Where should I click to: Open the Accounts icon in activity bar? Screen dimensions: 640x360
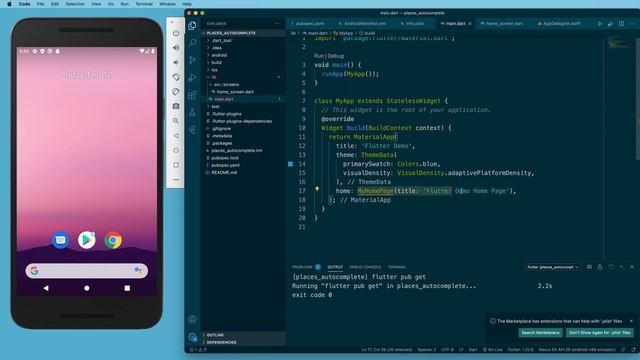pyautogui.click(x=192, y=319)
